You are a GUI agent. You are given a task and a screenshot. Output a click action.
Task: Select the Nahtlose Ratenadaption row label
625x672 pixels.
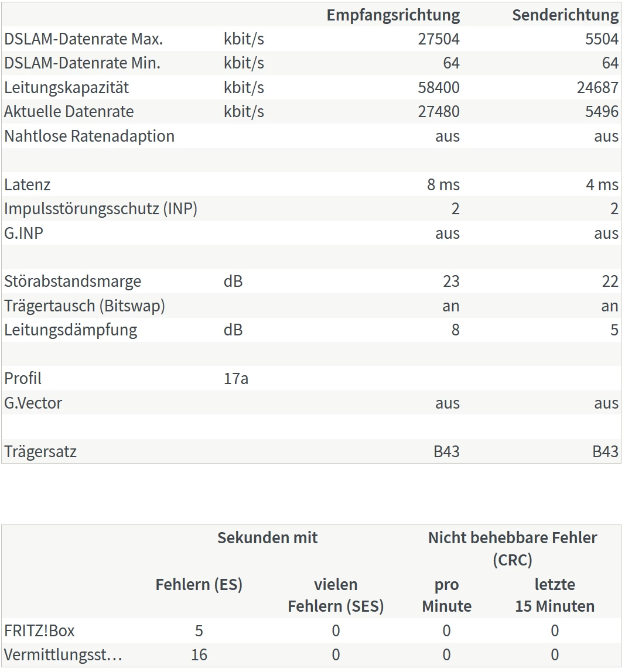coord(89,136)
